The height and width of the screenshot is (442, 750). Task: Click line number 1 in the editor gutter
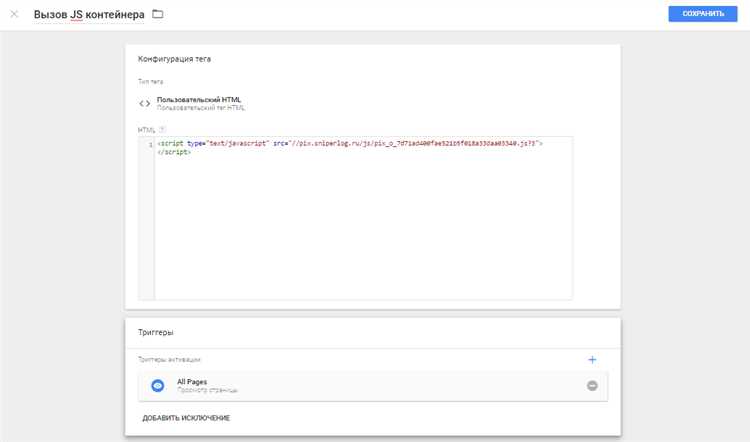(150, 144)
